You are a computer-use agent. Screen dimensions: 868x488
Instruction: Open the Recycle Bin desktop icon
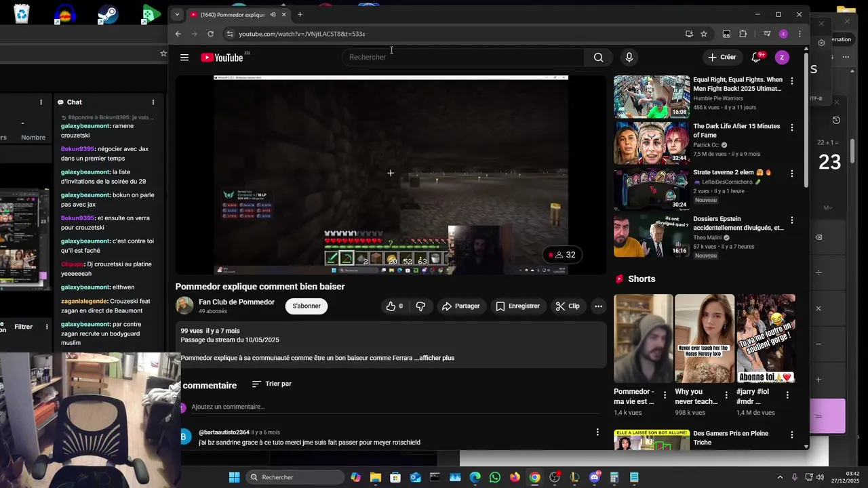coord(22,14)
